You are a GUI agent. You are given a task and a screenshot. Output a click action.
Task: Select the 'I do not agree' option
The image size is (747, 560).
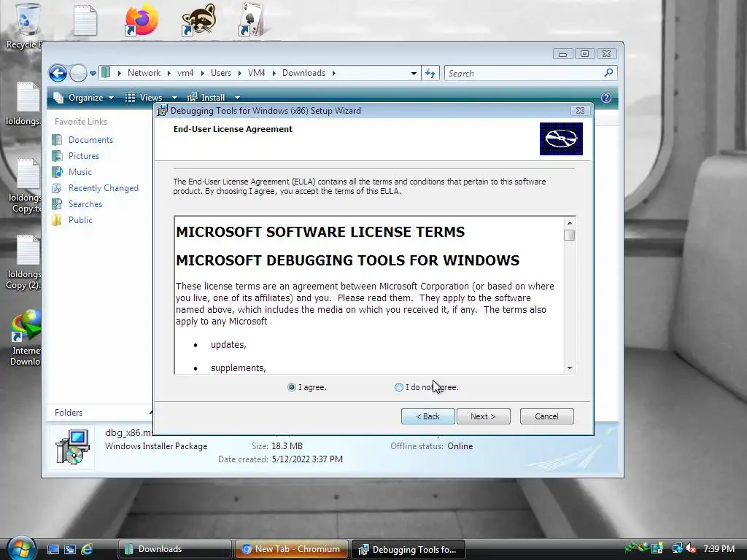[x=399, y=387]
